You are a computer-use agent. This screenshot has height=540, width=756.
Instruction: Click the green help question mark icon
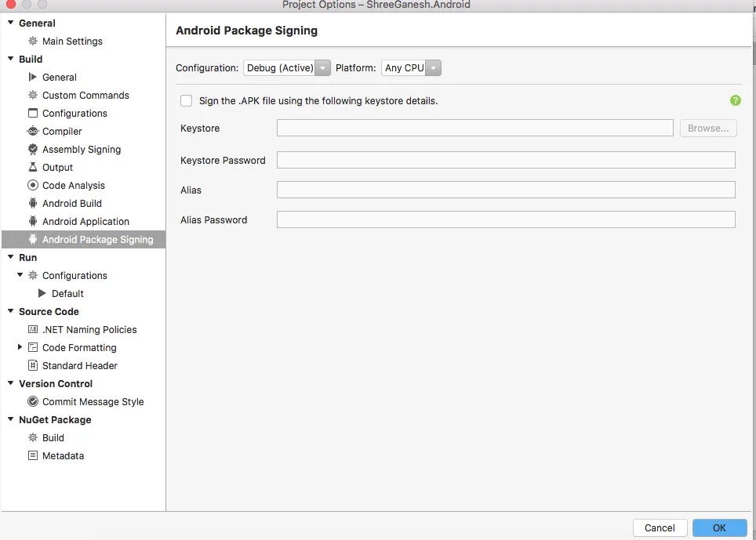735,100
